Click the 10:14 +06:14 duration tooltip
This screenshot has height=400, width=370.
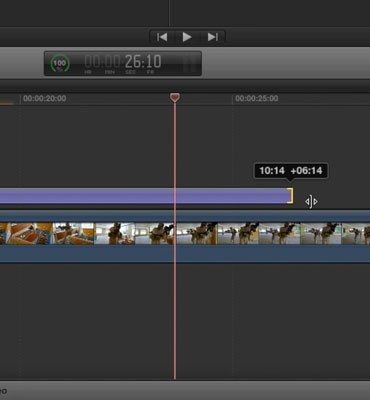(291, 171)
